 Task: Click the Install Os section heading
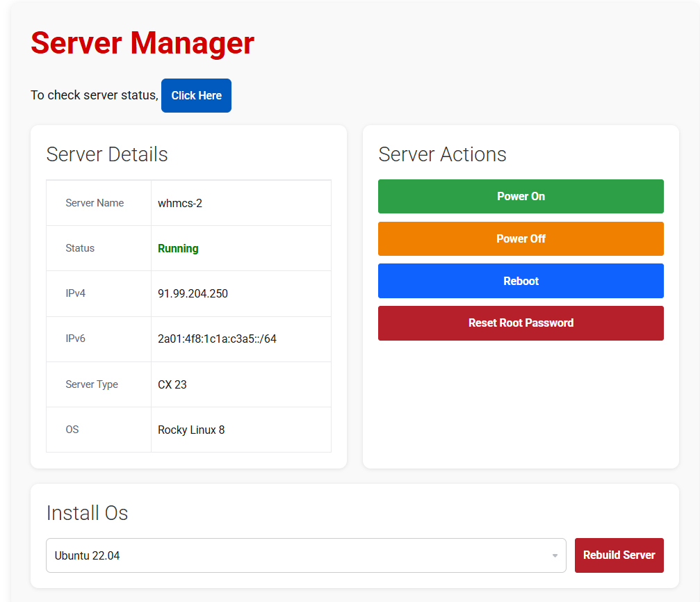coord(87,513)
